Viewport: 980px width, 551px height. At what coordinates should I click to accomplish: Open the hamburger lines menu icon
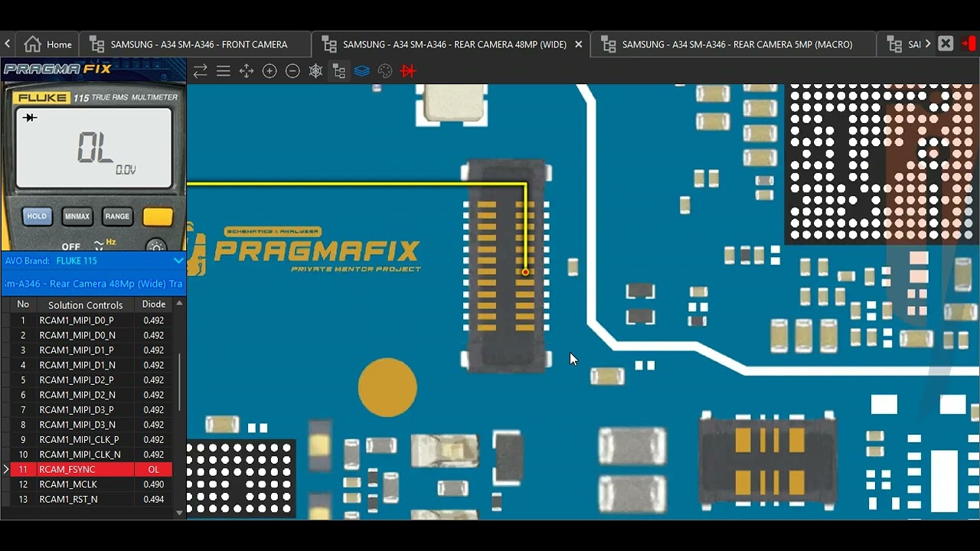(x=224, y=71)
